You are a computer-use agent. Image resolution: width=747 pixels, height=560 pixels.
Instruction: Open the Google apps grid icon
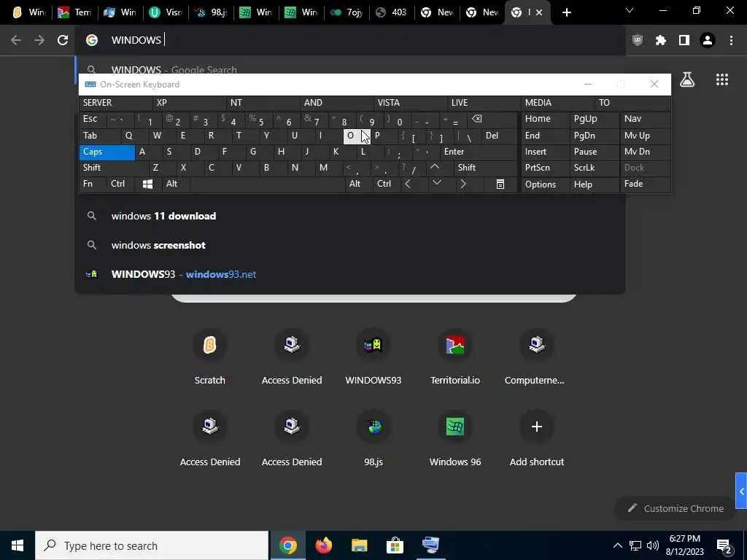pos(722,79)
